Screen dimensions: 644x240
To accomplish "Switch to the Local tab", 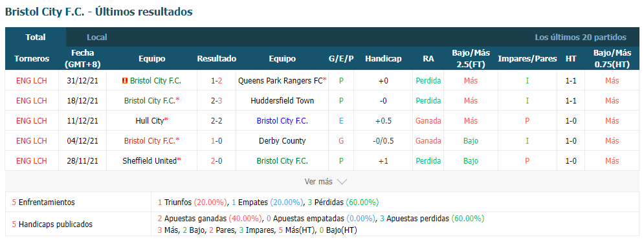I will (97, 38).
